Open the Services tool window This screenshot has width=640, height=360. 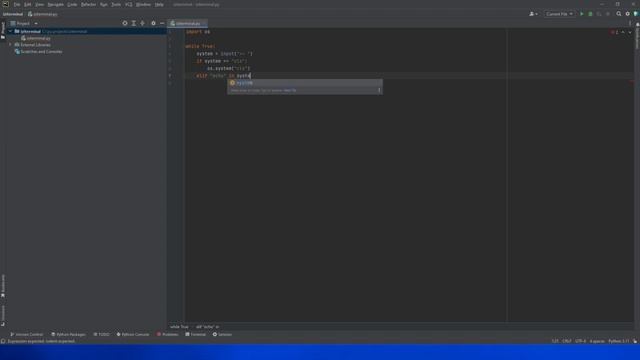coord(222,334)
